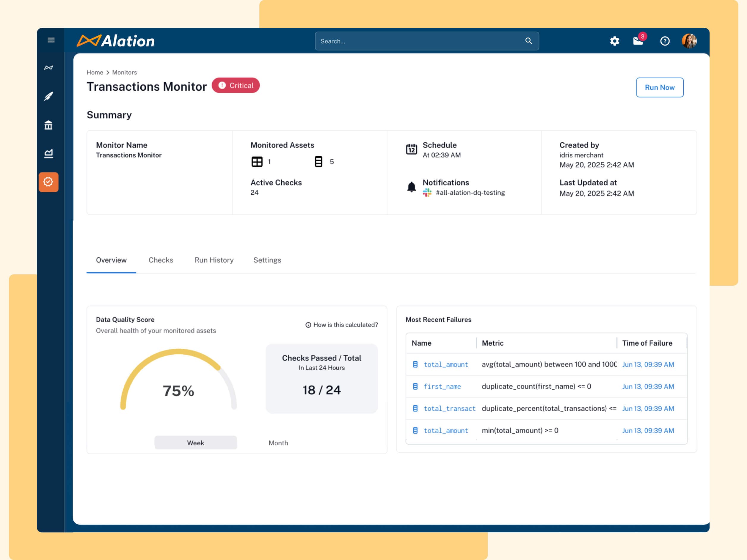Switch the Data Quality Score to Month view
747x560 pixels.
(x=278, y=443)
